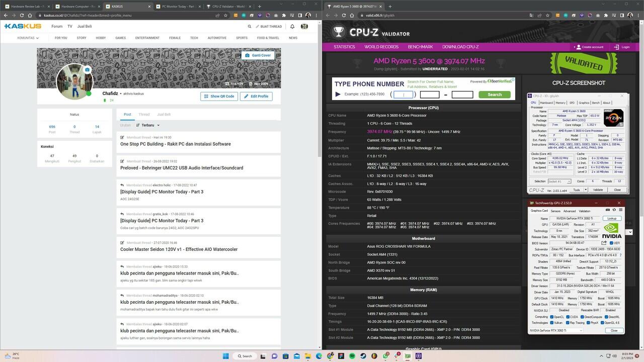Open WhatsApp from the taskbar
This screenshot has height=362, width=644.
(x=386, y=356)
